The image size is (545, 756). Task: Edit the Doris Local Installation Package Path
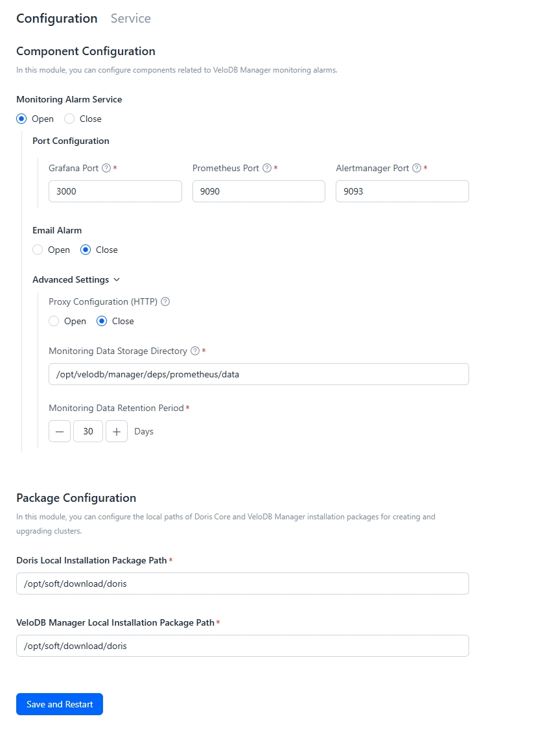coord(242,584)
